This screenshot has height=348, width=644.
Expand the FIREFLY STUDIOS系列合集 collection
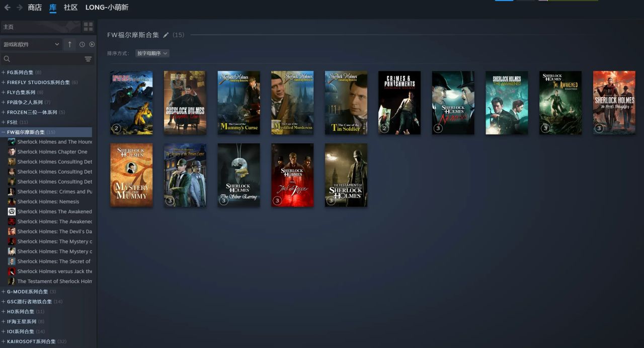pyautogui.click(x=3, y=82)
